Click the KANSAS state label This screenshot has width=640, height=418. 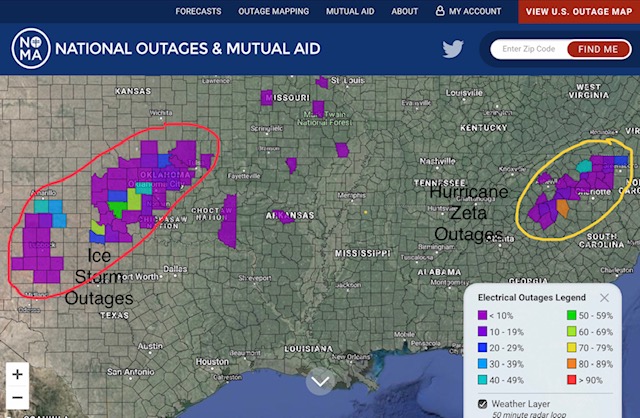(133, 91)
